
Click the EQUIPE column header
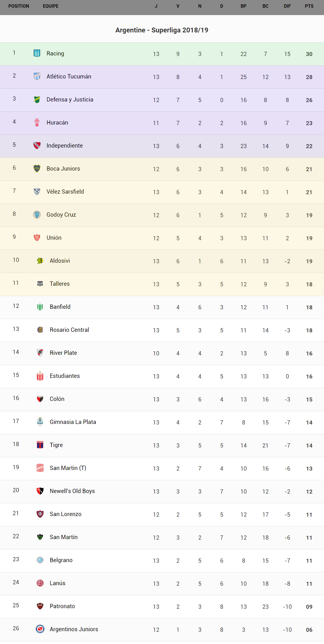(x=51, y=6)
